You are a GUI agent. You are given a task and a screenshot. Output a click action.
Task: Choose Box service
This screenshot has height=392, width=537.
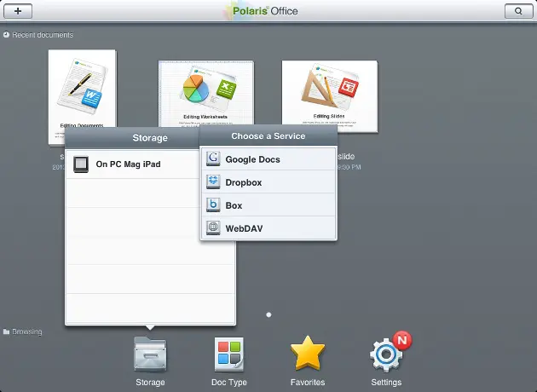coord(268,205)
